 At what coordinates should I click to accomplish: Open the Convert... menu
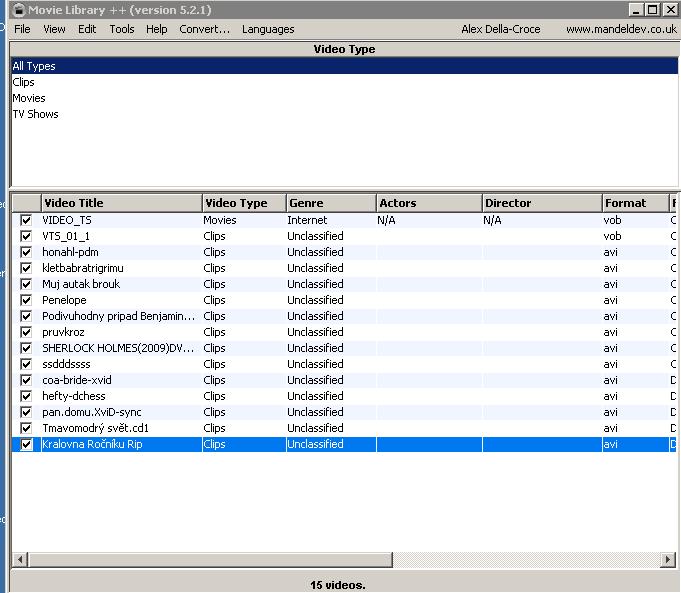(204, 29)
